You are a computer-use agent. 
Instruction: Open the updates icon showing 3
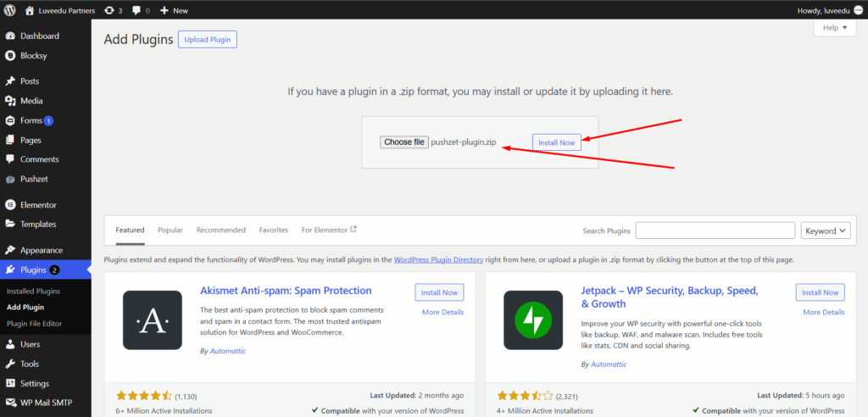pos(109,10)
